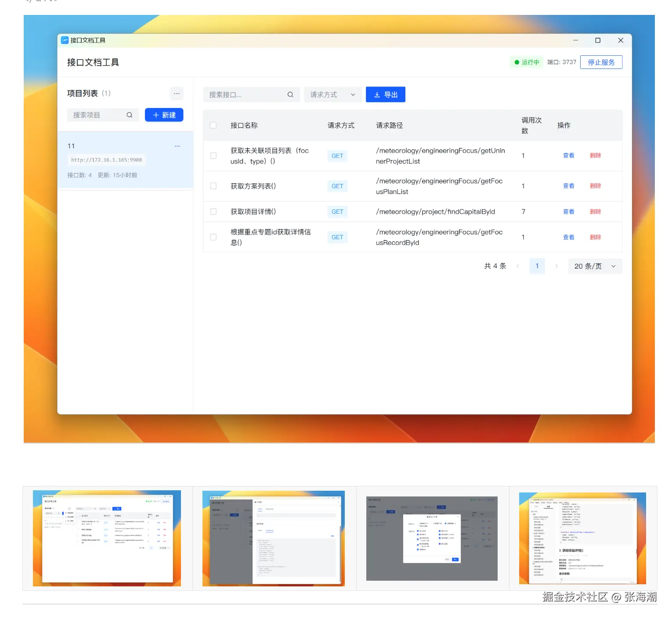
Task: Click the GET tag in 获取方案列表() row
Action: tap(337, 186)
